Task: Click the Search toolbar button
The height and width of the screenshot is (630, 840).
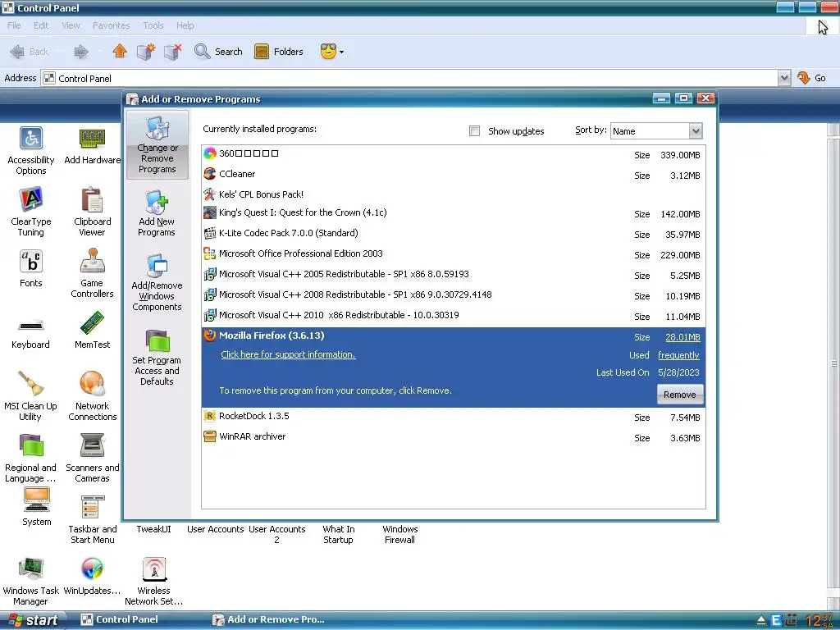Action: (x=218, y=52)
